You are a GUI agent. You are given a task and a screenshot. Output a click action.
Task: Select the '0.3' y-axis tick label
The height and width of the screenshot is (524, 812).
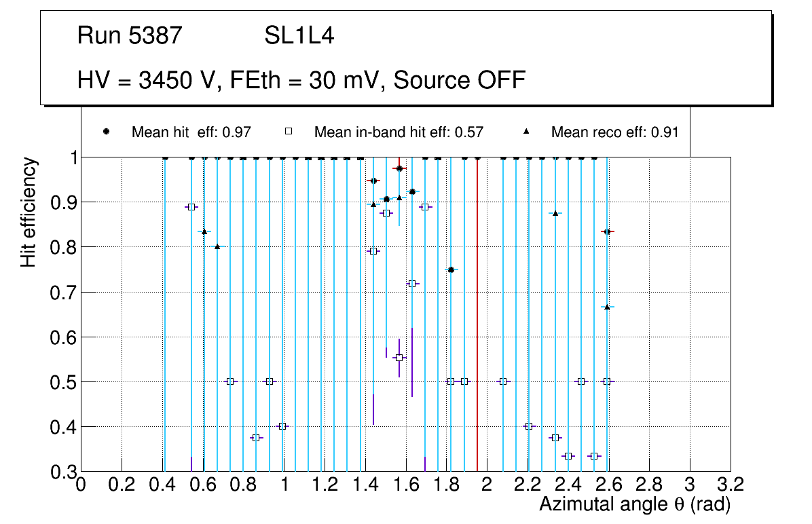(63, 472)
